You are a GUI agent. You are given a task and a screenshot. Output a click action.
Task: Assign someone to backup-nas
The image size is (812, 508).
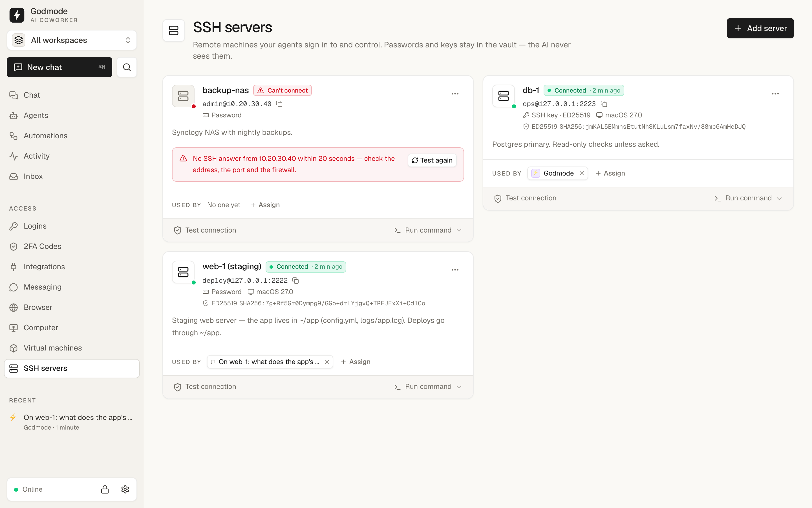pos(265,205)
